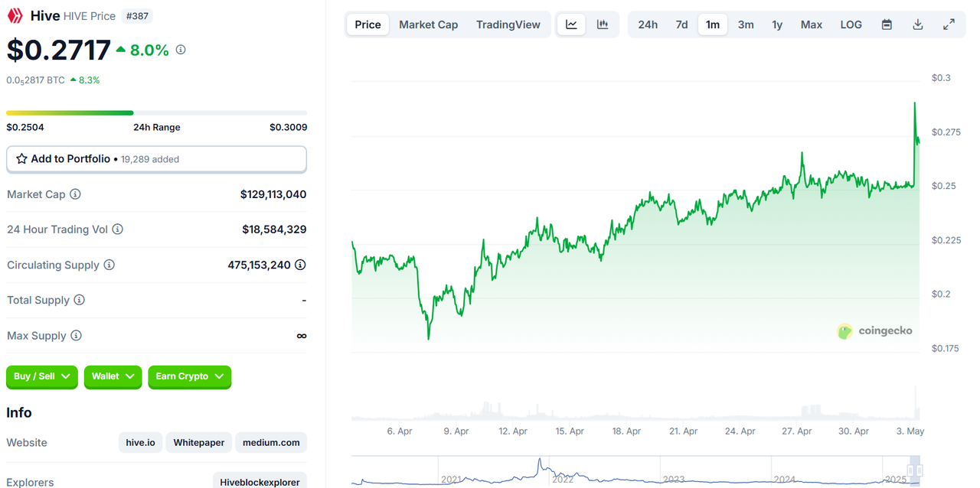The height and width of the screenshot is (488, 980).
Task: Toggle LOG scale on chart
Action: [851, 24]
